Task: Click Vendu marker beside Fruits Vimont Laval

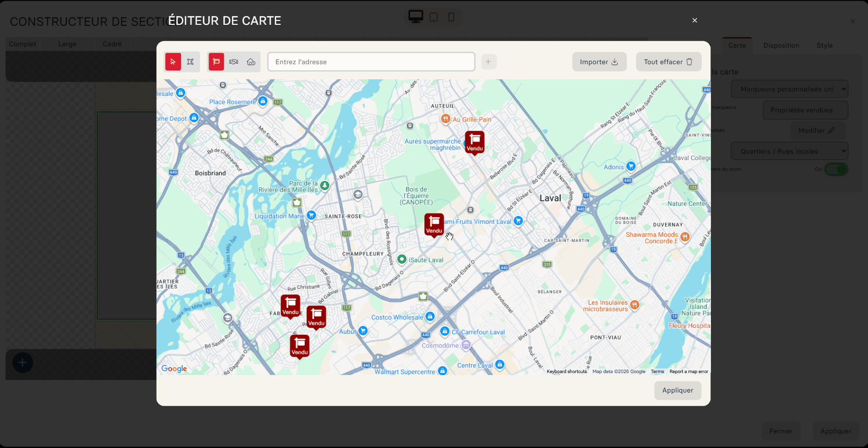Action: pos(434,225)
